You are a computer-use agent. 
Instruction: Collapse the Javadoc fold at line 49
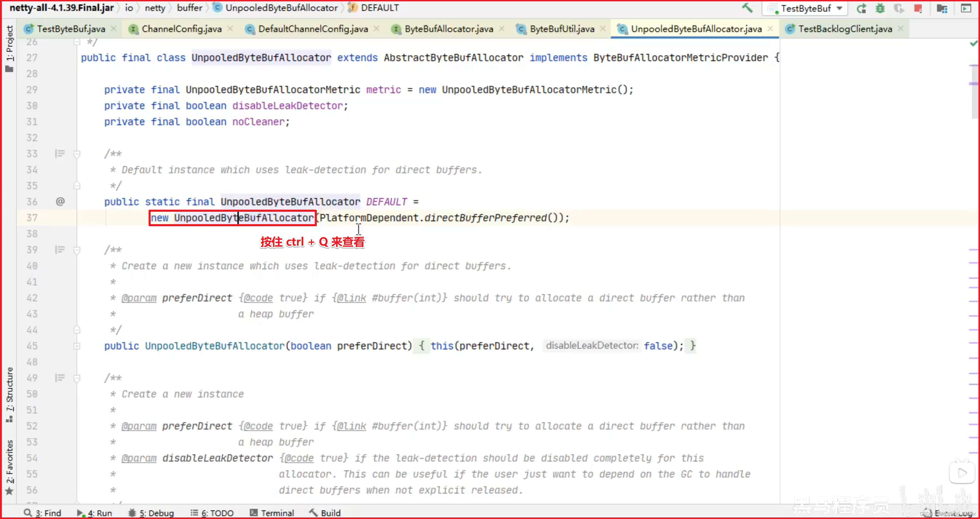(x=77, y=378)
